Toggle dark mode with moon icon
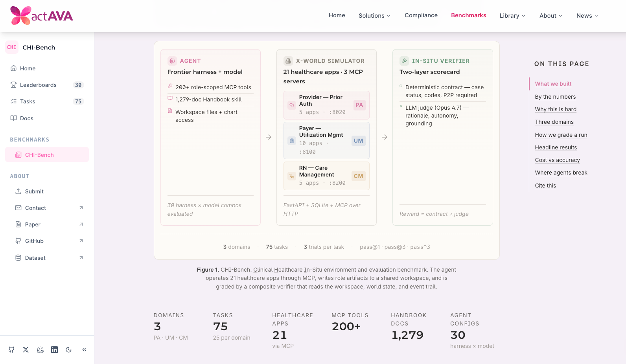The width and height of the screenshot is (626, 364). pos(69,350)
